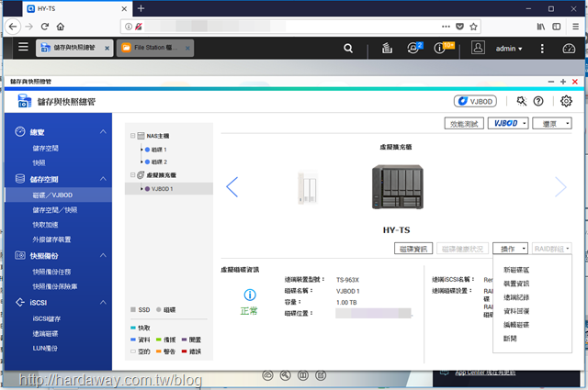Reload the page in the browser
Viewport: 588px width, 390px height.
pyautogui.click(x=45, y=27)
